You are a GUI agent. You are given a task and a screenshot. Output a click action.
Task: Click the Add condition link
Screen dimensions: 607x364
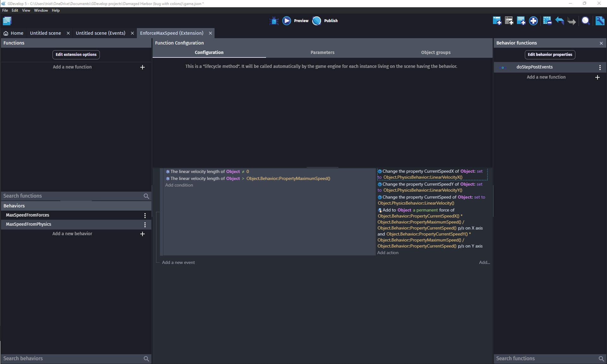coord(179,185)
